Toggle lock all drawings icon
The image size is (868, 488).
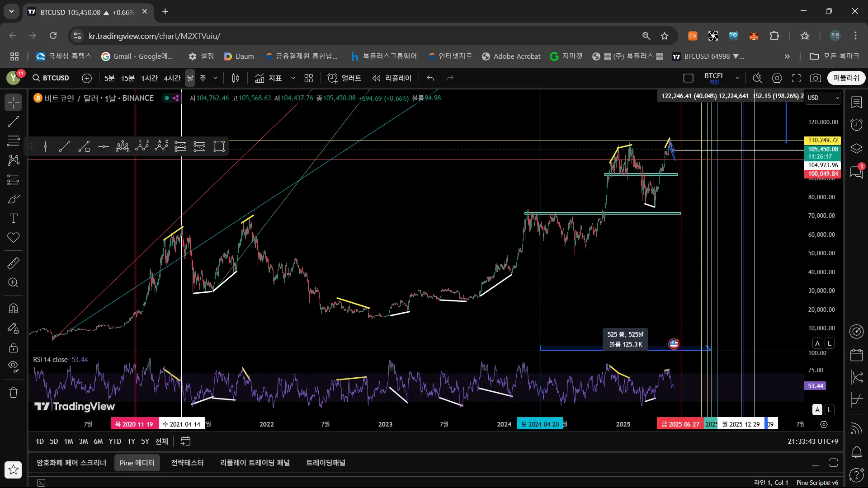(14, 347)
